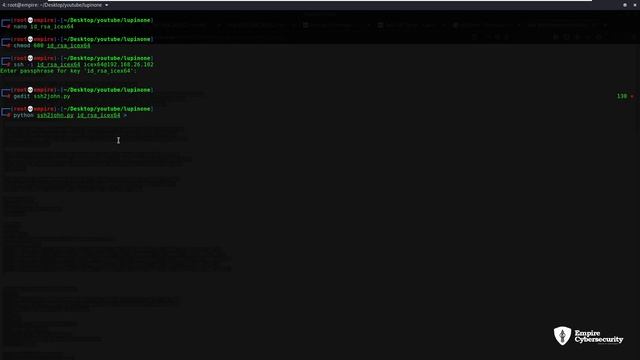Close the terminal window

tap(635, 5)
